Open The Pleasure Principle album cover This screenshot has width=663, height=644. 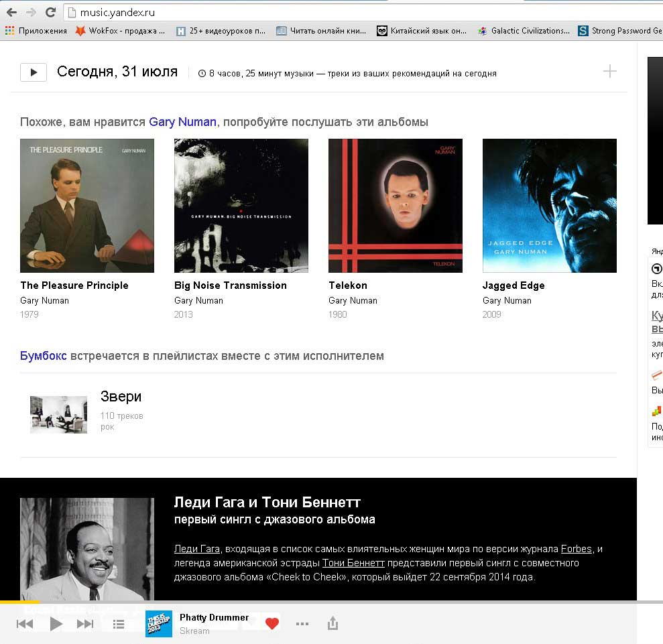(87, 205)
